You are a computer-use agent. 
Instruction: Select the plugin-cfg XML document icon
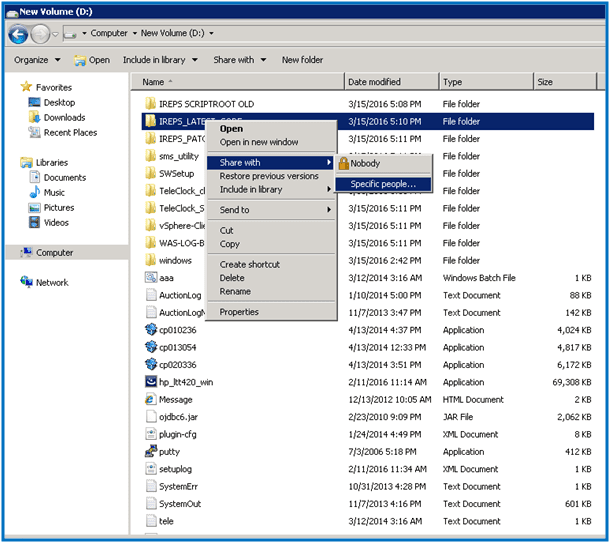coord(150,434)
